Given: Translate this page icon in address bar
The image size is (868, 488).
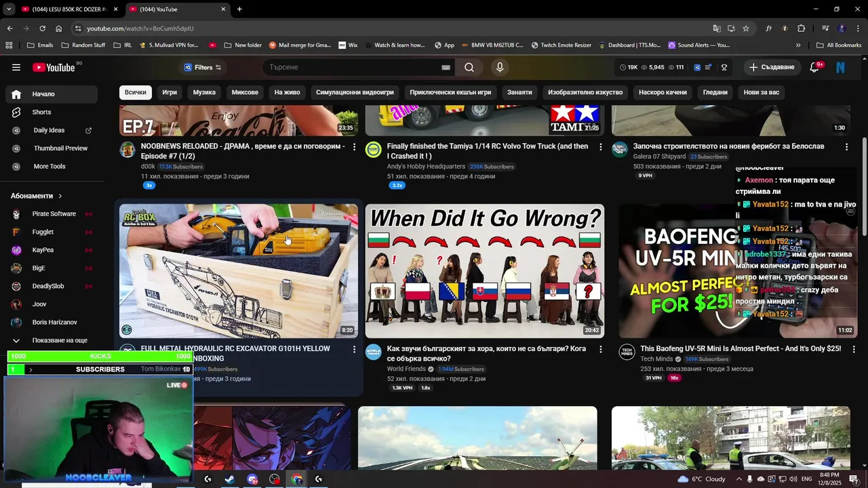Looking at the screenshot, I should point(717,28).
